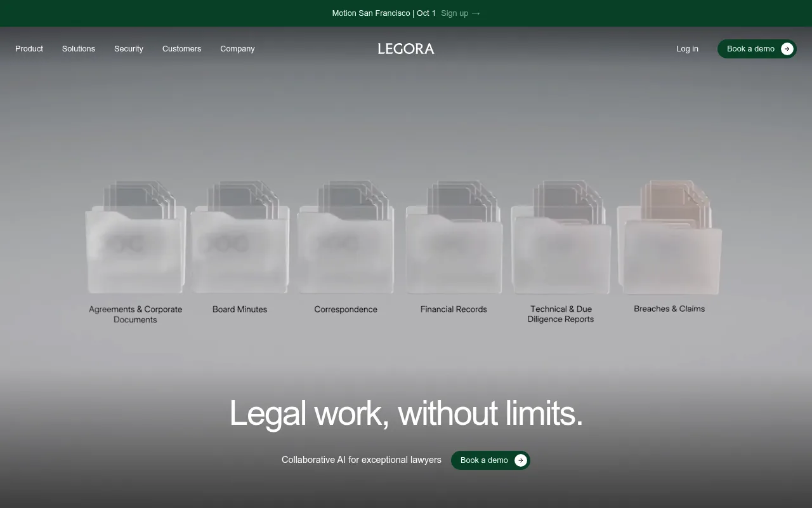Click the Technical & Due Diligence Reports label

(561, 314)
